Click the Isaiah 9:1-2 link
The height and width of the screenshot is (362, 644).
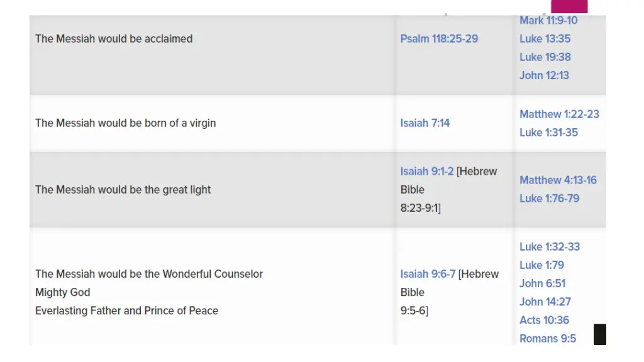pyautogui.click(x=427, y=171)
